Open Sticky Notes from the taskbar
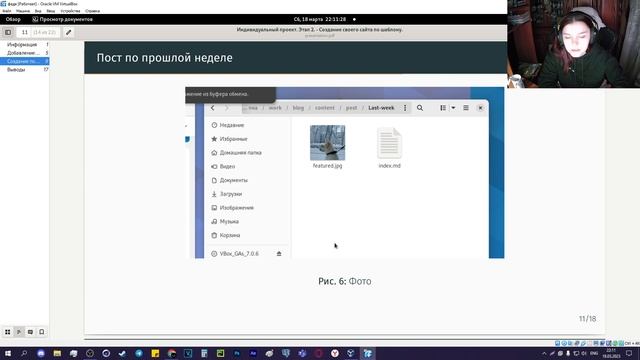640x360 pixels. [155, 353]
